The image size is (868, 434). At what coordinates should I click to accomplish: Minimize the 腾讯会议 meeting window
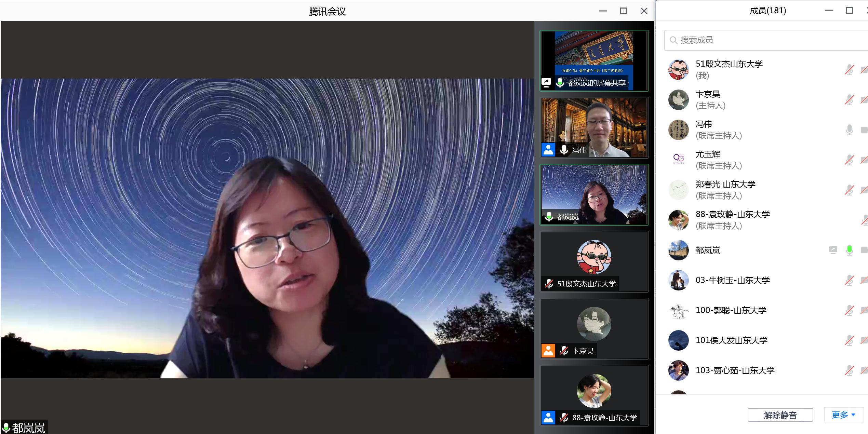[x=603, y=11]
